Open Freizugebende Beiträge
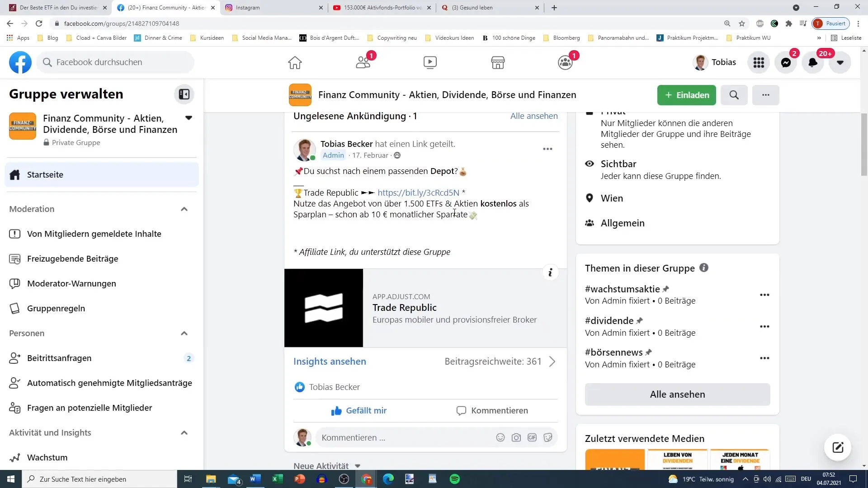This screenshot has height=488, width=868. coord(102,258)
